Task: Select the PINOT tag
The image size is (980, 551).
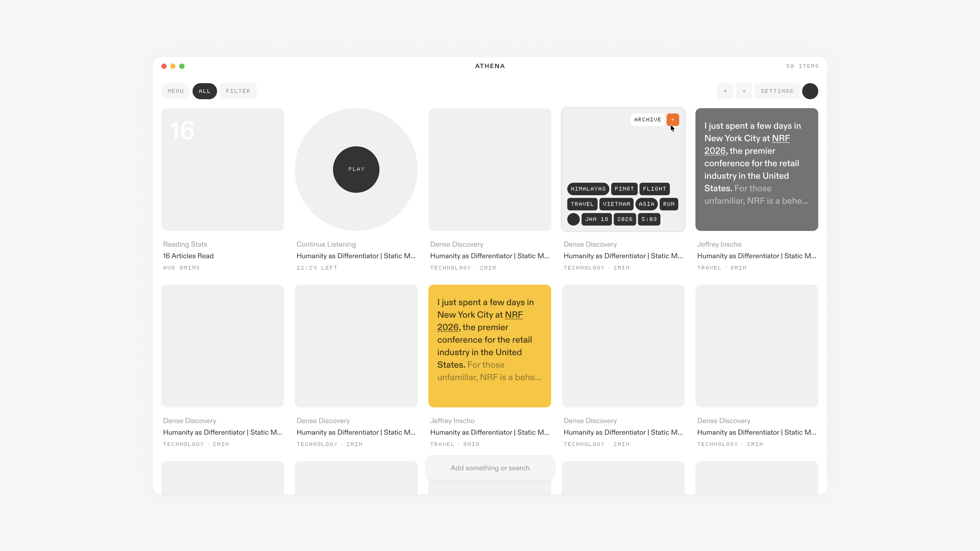Action: coord(624,189)
